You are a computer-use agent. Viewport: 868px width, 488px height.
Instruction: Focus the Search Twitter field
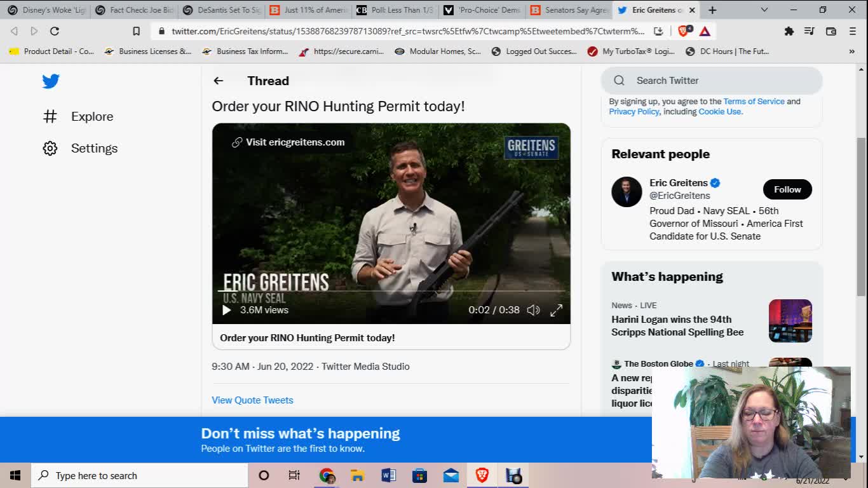pyautogui.click(x=712, y=81)
